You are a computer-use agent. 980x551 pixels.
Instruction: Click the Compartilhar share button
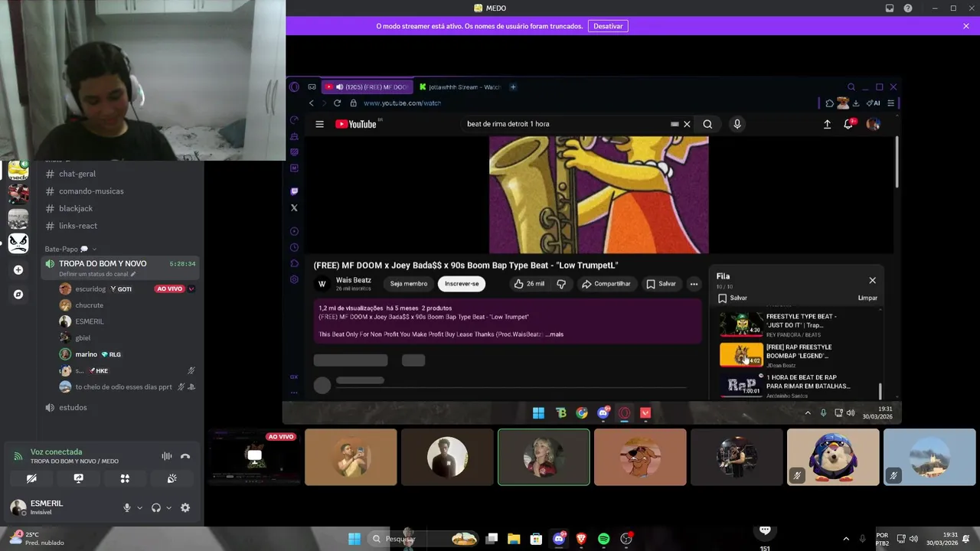coord(606,284)
